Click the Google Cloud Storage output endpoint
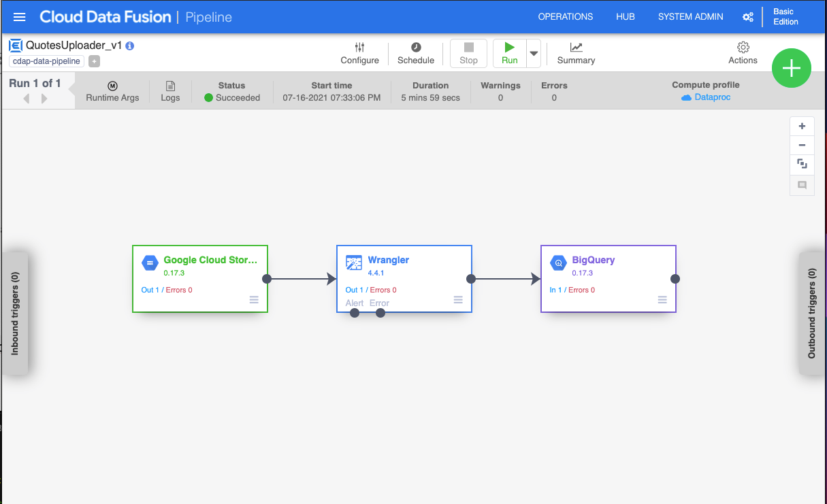This screenshot has width=827, height=504. [267, 279]
